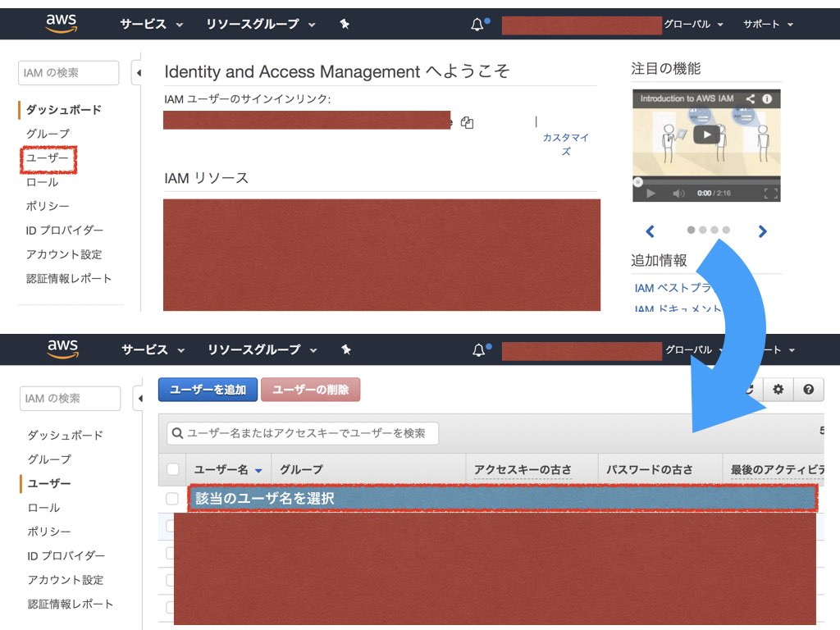This screenshot has height=630, width=840.
Task: Open the settings gear in the users toolbar
Action: tap(778, 390)
